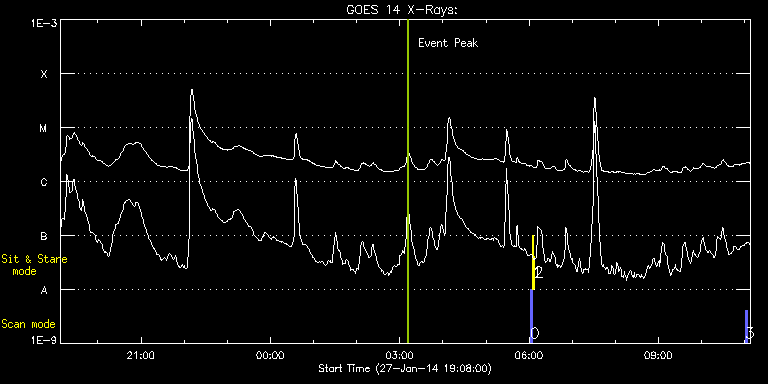Click the 21:00 time tick label
The height and width of the screenshot is (384, 768).
141,355
